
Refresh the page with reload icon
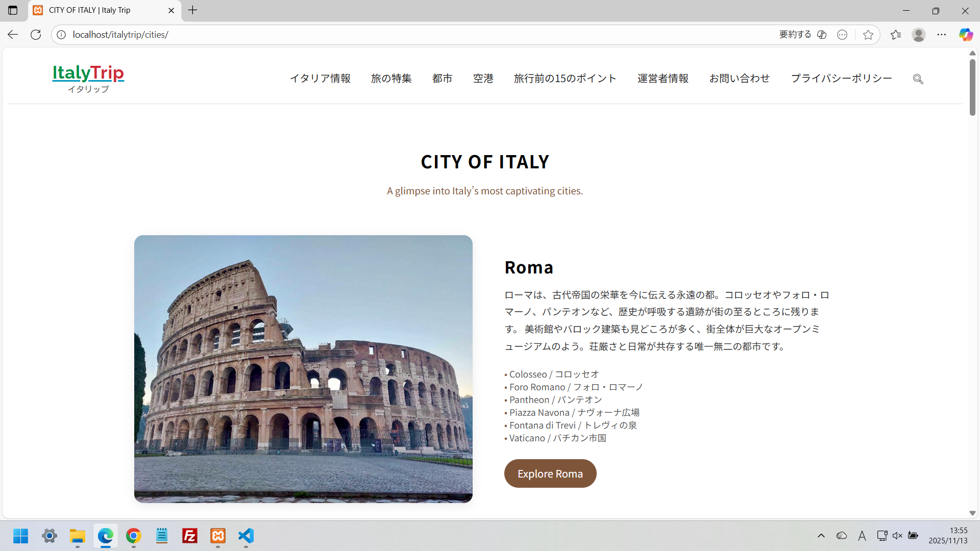(x=36, y=35)
